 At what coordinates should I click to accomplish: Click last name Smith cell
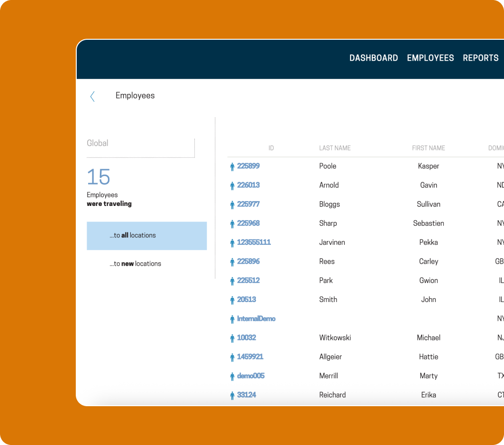(x=328, y=300)
